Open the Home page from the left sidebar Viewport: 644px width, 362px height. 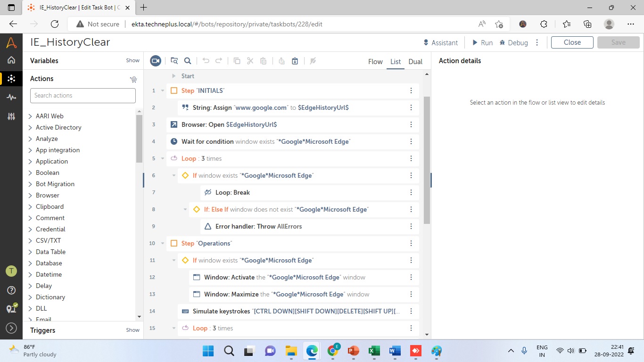coord(11,60)
